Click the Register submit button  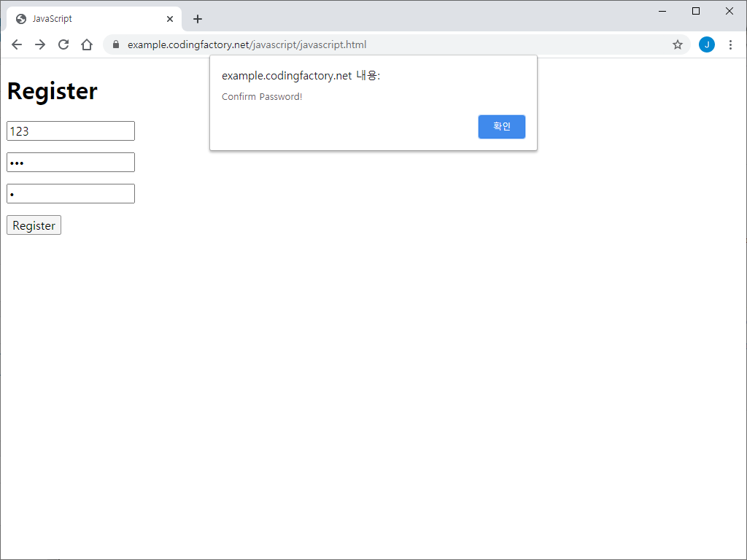click(x=34, y=225)
